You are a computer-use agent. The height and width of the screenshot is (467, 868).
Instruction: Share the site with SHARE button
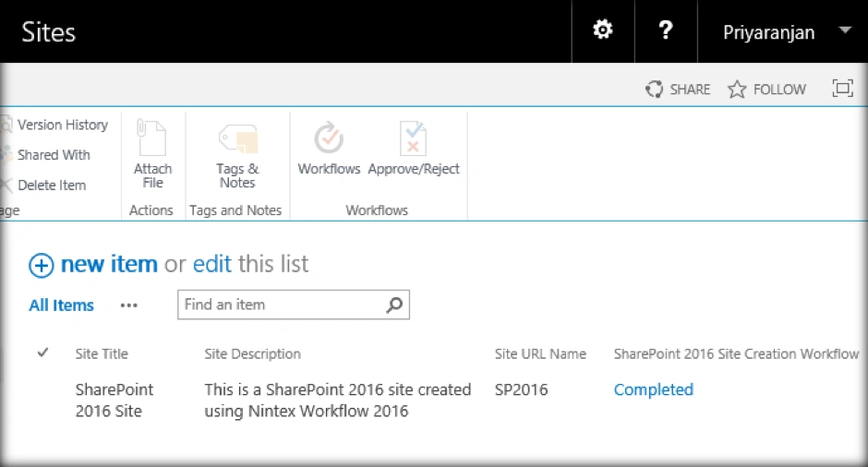click(678, 90)
